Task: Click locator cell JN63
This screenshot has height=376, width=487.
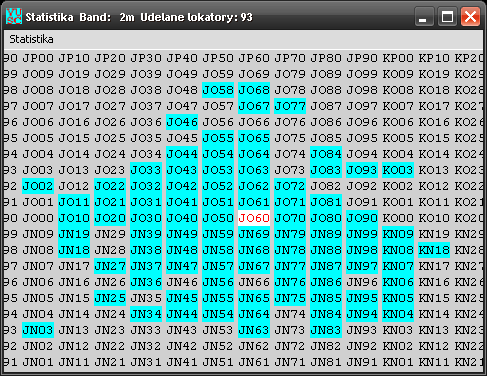Action: 254,330
